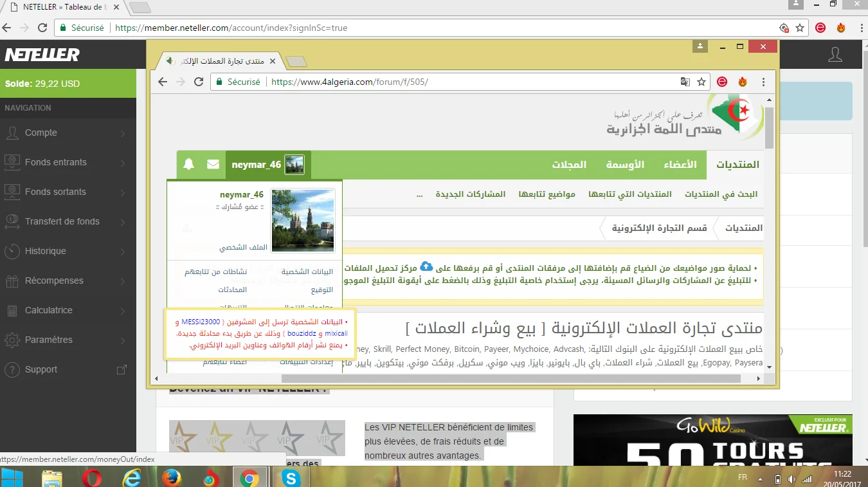Open Firefox from the taskbar

coord(170,478)
